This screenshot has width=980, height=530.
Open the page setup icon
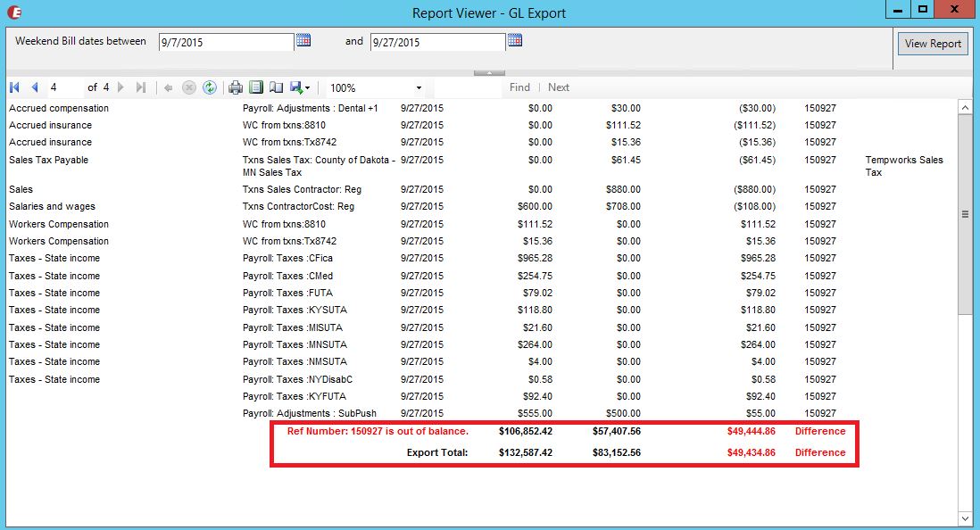pyautogui.click(x=277, y=87)
